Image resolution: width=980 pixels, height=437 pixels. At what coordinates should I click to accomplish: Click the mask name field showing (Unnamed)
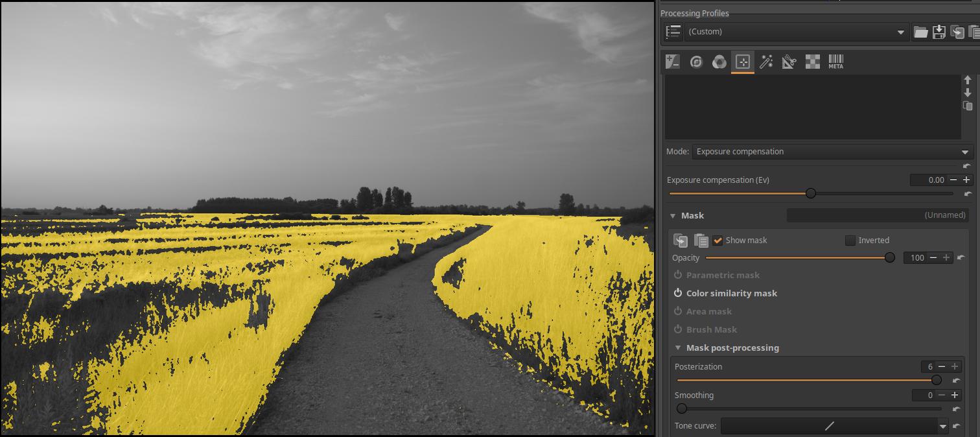[878, 215]
